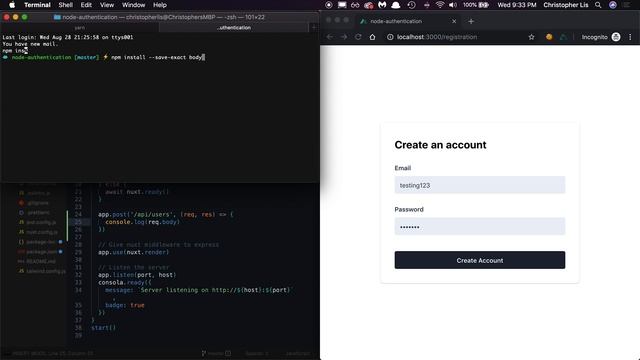Open Time Machine status icon

(411, 5)
